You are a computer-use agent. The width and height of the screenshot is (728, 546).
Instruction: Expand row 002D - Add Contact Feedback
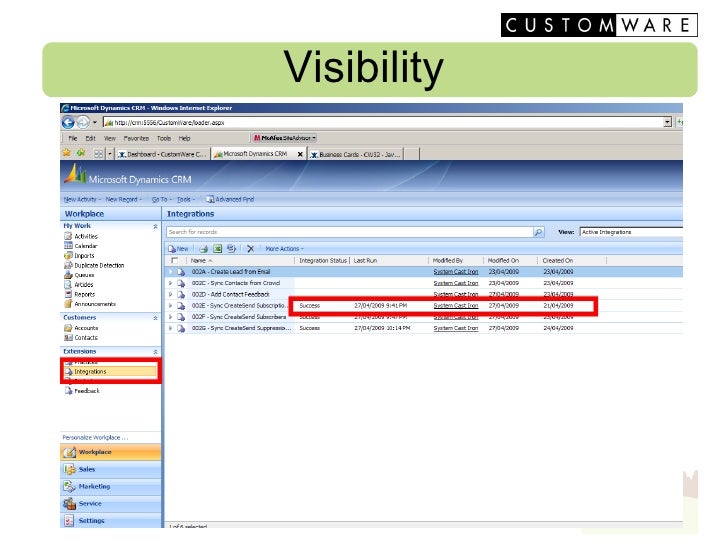pyautogui.click(x=170, y=294)
